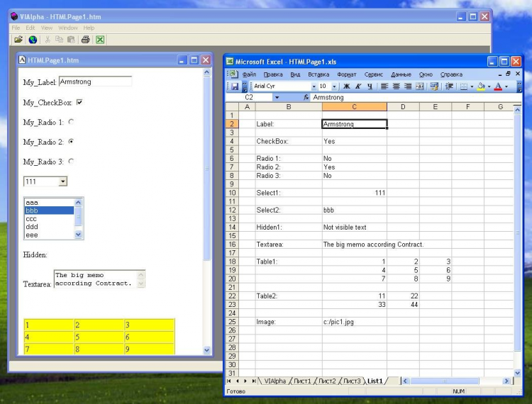Viewport: 532px width, 404px height.
Task: Click the Open folder icon in VIAlpha toolbar
Action: (18, 40)
